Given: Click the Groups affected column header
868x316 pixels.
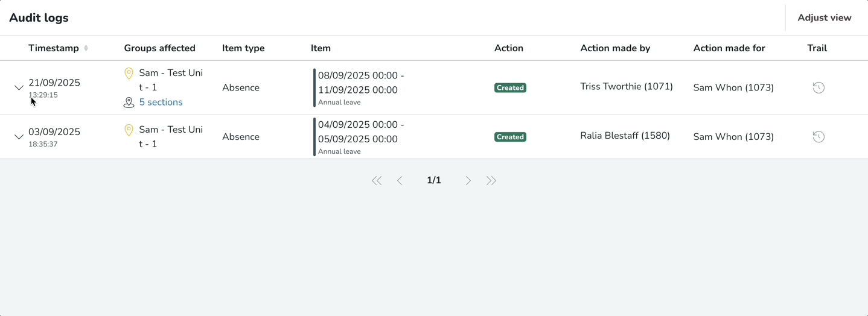Looking at the screenshot, I should [x=159, y=48].
